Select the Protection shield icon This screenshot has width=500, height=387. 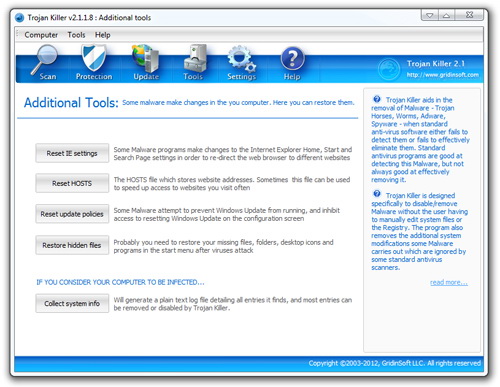(94, 58)
